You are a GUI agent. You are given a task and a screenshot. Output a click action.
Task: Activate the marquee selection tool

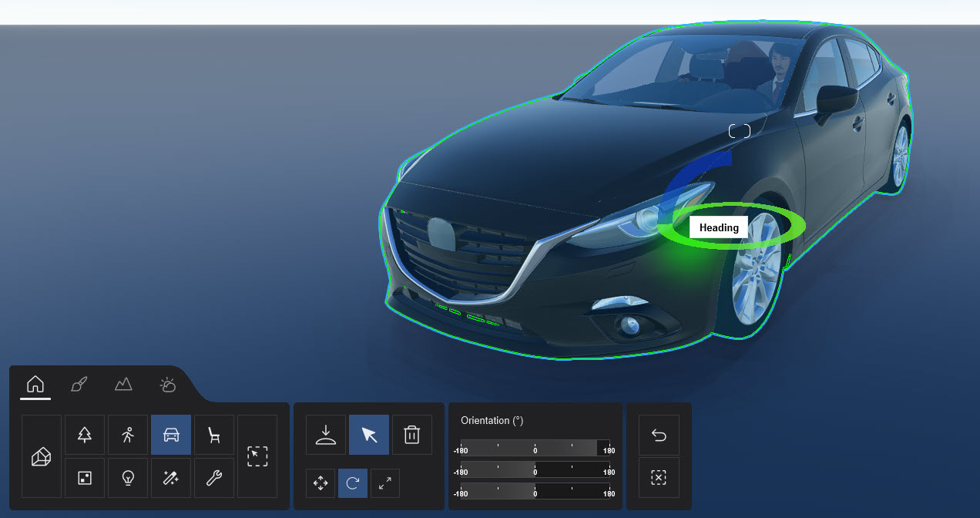pyautogui.click(x=257, y=456)
